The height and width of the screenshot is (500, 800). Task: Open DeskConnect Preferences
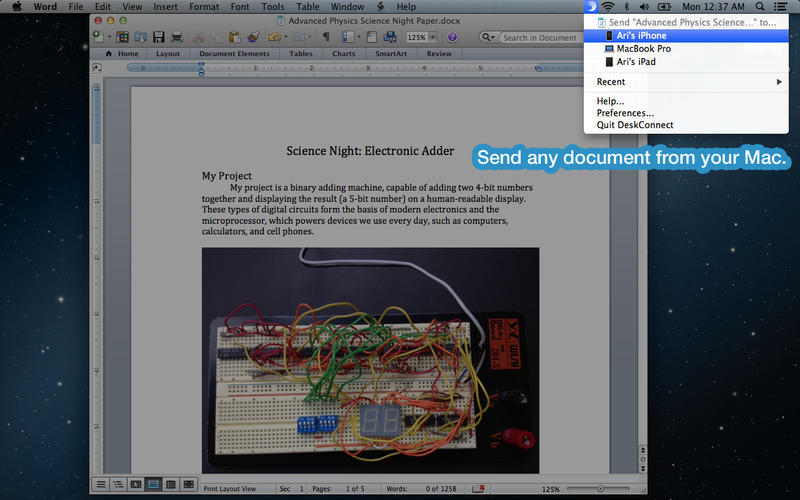pos(625,113)
